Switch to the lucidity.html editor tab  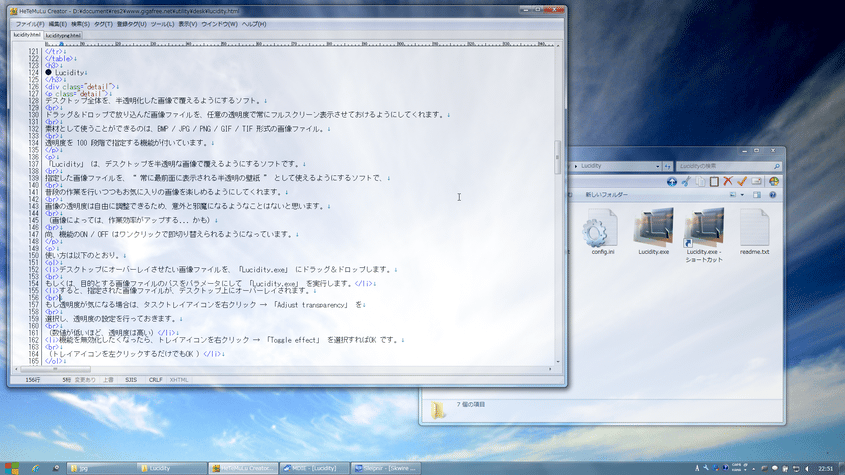point(26,35)
